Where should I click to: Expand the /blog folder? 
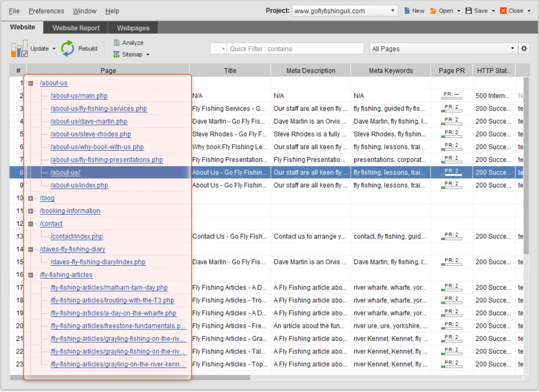[31, 198]
